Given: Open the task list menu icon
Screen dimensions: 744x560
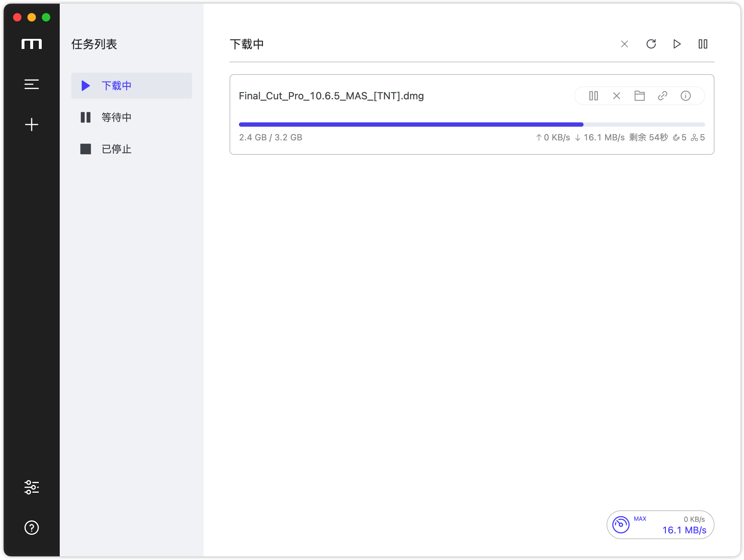Looking at the screenshot, I should pyautogui.click(x=32, y=84).
